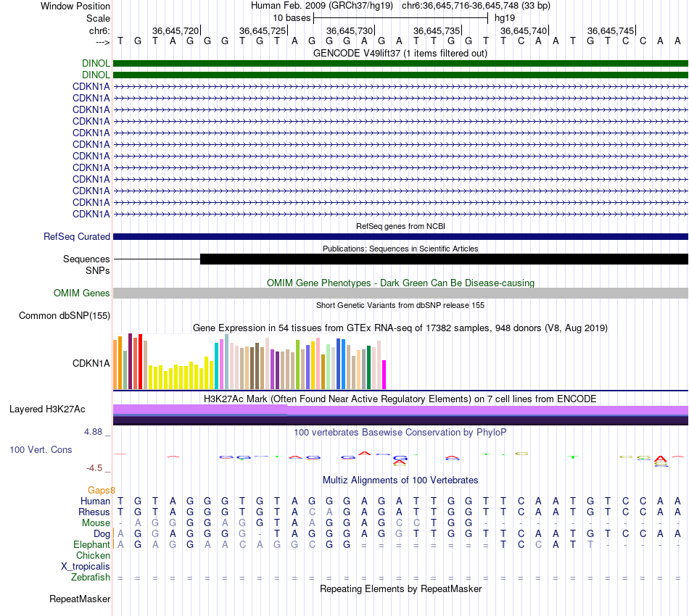Open Repeating Elements by RepeatMasker title
The image size is (689, 616).
coord(400,589)
